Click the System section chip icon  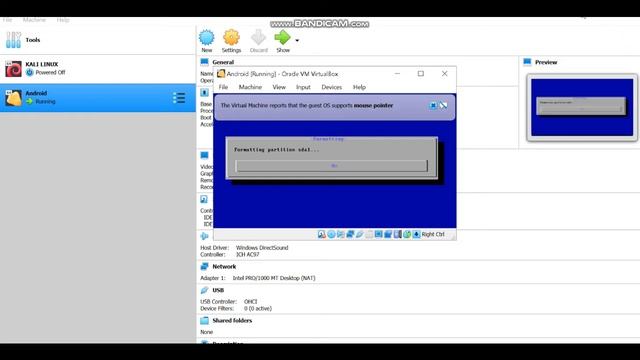point(204,93)
